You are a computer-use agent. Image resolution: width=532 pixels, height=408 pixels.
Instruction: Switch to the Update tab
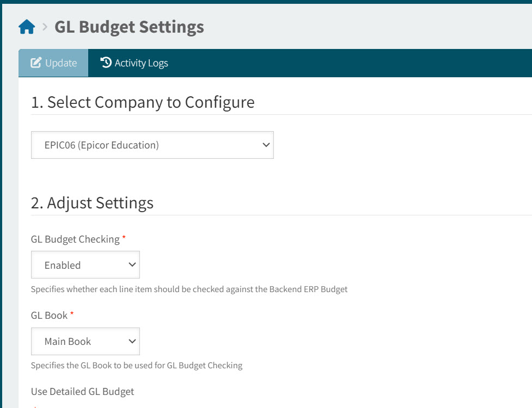click(x=53, y=63)
